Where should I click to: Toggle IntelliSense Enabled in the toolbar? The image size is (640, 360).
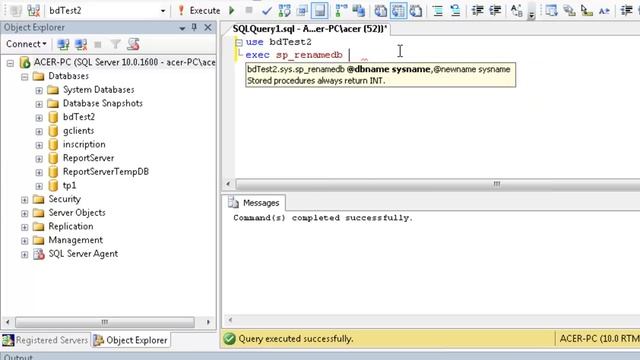pos(320,11)
